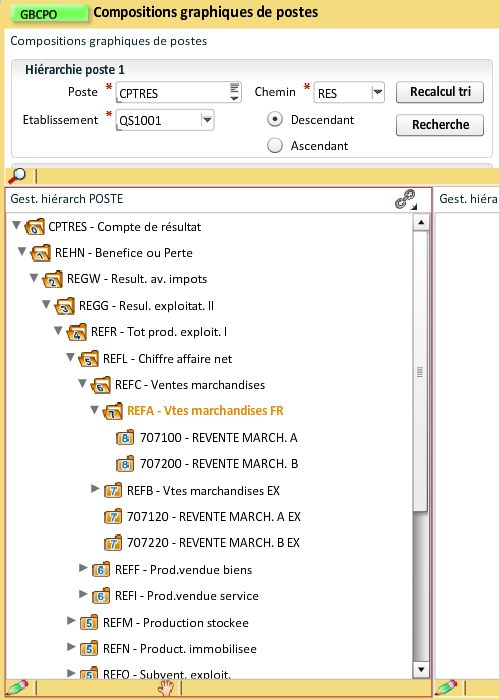Screen dimensions: 499x700
Task: Click the level 8 icon for 707100
Action: pyautogui.click(x=125, y=438)
